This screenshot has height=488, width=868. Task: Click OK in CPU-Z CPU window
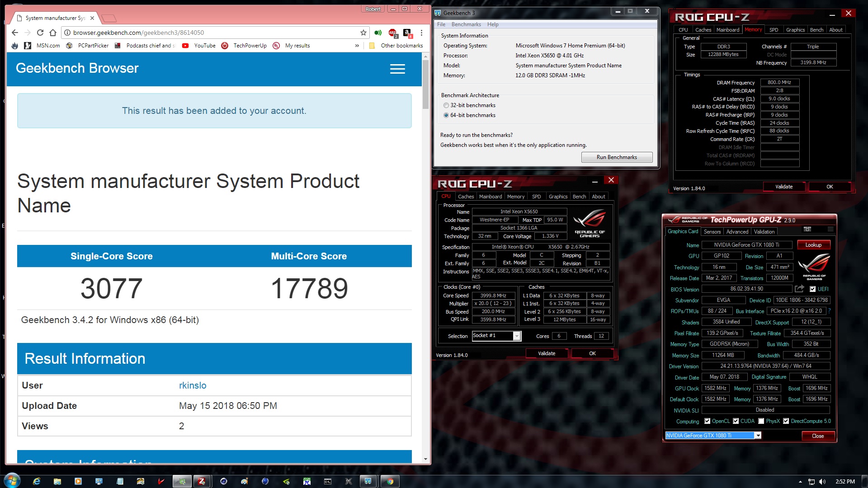[592, 353]
